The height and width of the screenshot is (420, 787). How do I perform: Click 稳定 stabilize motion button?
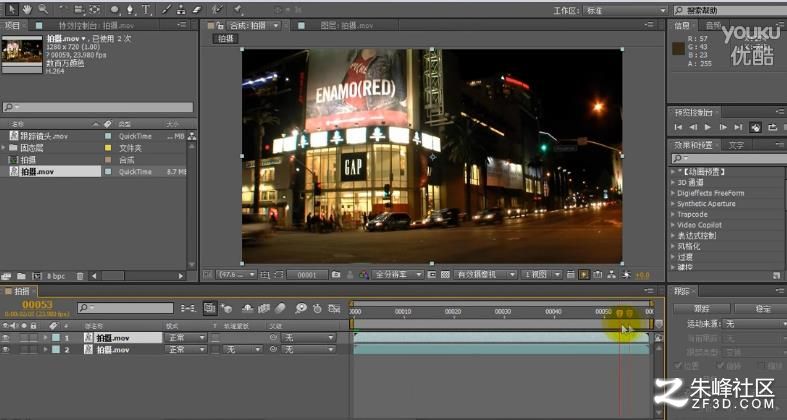click(760, 309)
